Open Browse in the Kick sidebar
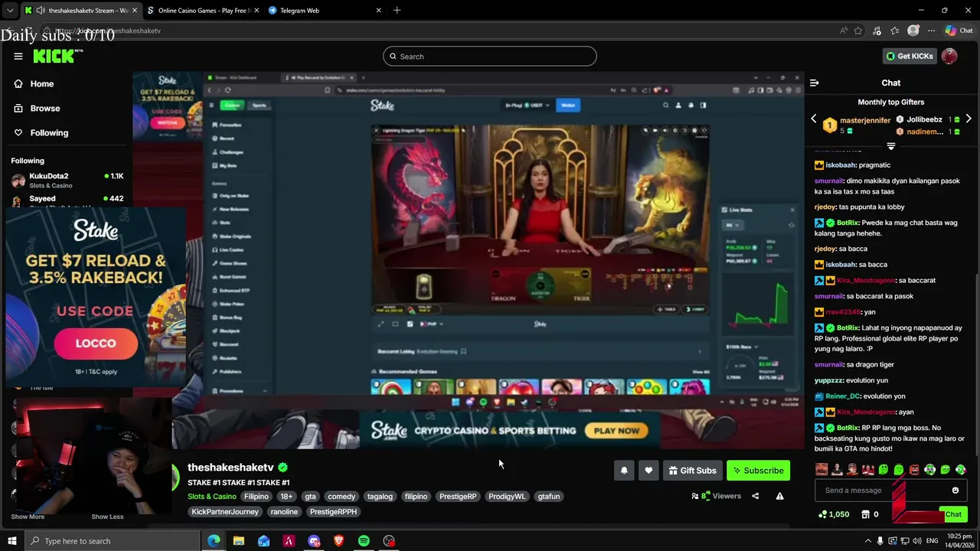This screenshot has height=551, width=980. point(45,108)
